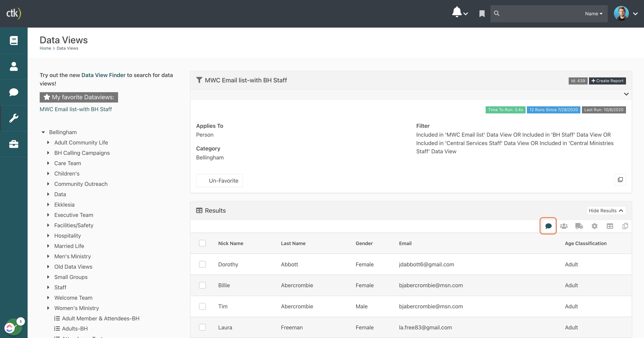Click the Hide Results button

coord(606,211)
